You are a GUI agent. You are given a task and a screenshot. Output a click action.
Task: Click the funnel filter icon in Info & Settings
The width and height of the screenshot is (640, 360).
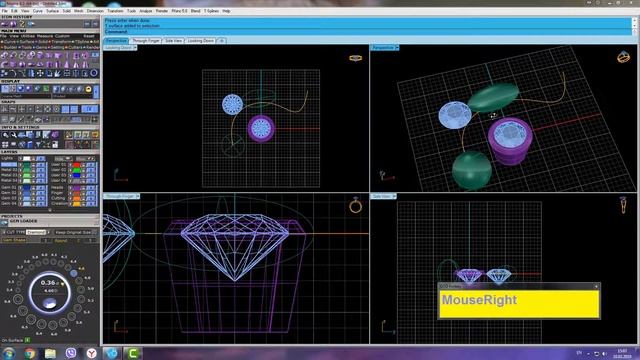(x=38, y=144)
